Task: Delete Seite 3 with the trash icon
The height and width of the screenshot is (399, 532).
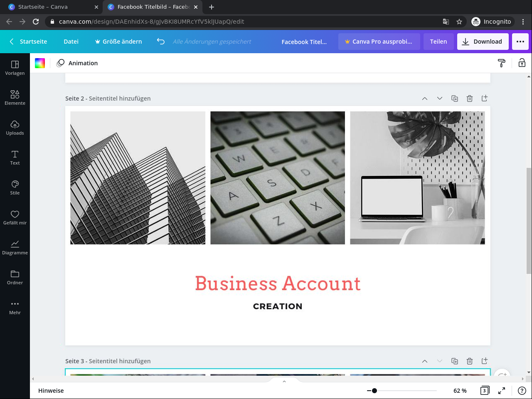Action: coord(470,361)
